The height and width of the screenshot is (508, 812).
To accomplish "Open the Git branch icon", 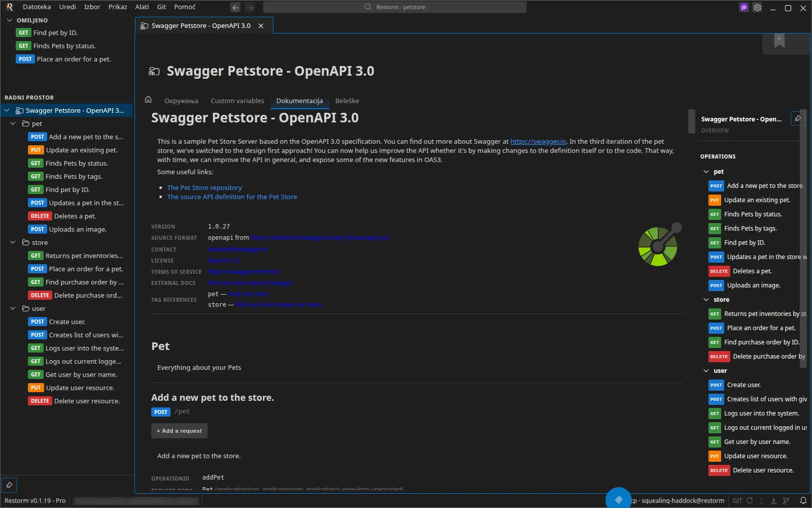I will click(x=786, y=500).
